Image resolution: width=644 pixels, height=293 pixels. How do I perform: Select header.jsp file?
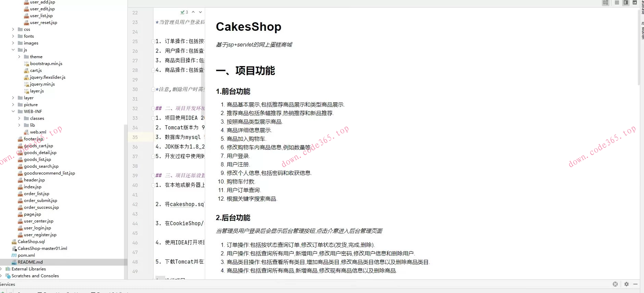click(x=34, y=180)
